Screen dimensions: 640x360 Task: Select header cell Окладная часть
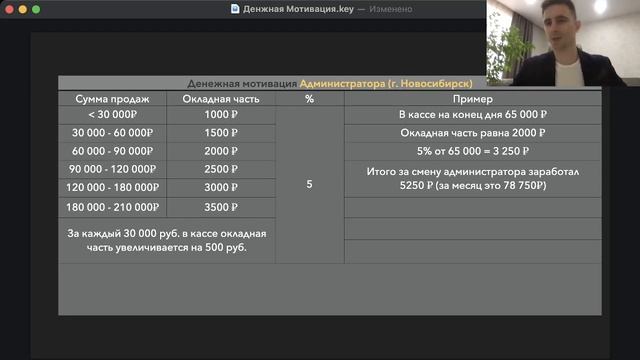pyautogui.click(x=221, y=99)
